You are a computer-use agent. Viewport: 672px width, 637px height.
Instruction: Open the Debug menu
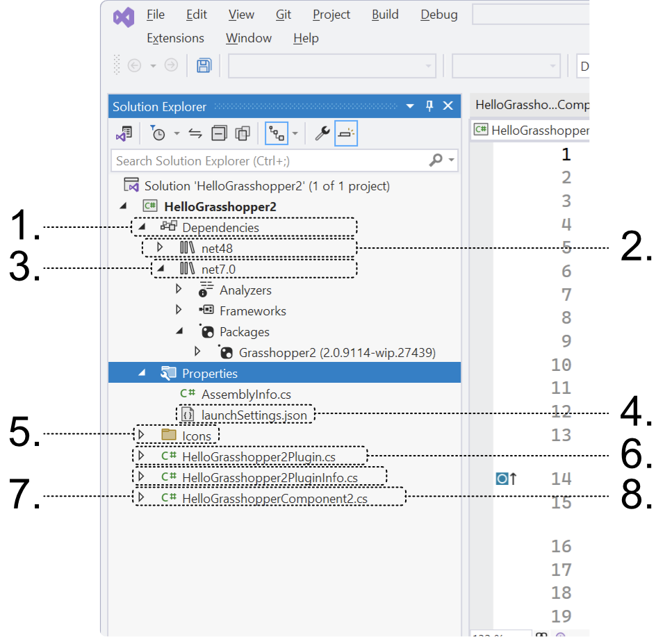coord(439,15)
